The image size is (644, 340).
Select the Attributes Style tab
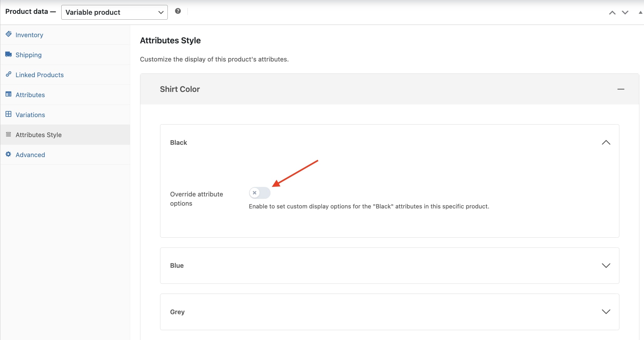click(x=65, y=135)
